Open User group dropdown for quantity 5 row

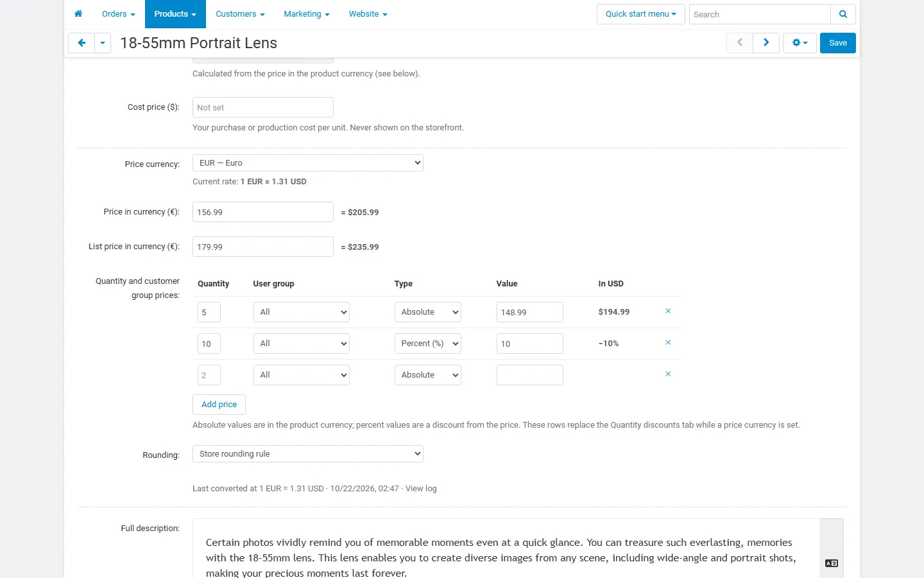(x=302, y=312)
